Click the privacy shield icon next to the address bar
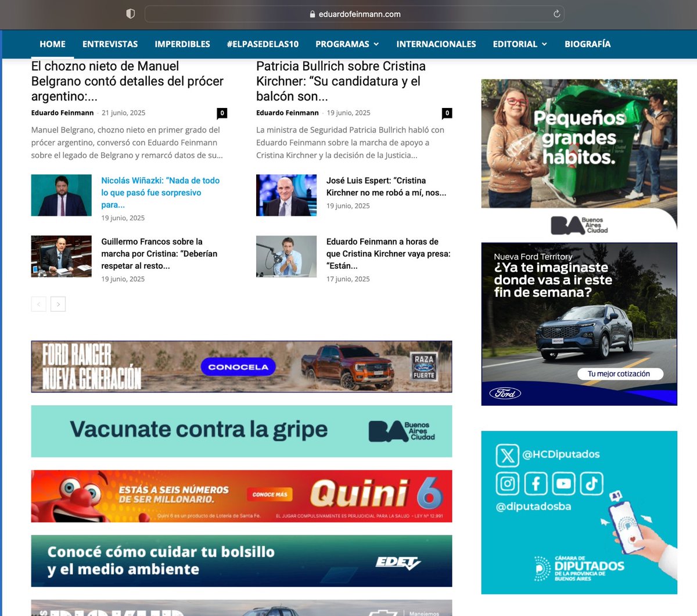The image size is (697, 616). (131, 13)
